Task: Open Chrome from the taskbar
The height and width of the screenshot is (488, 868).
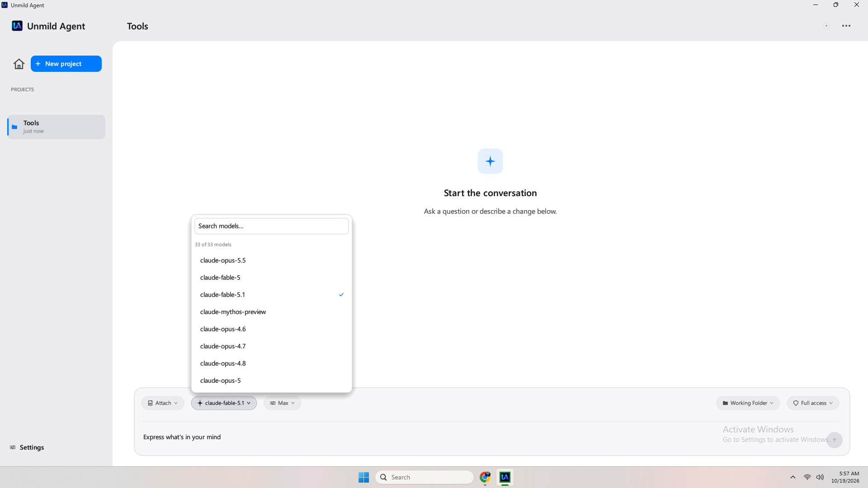Action: 485,477
